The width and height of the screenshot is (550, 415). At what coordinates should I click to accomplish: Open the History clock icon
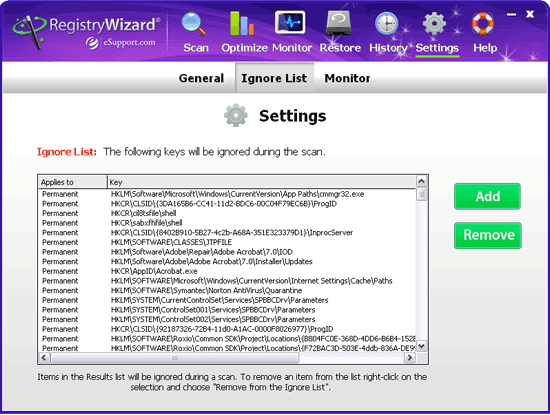coord(386,24)
